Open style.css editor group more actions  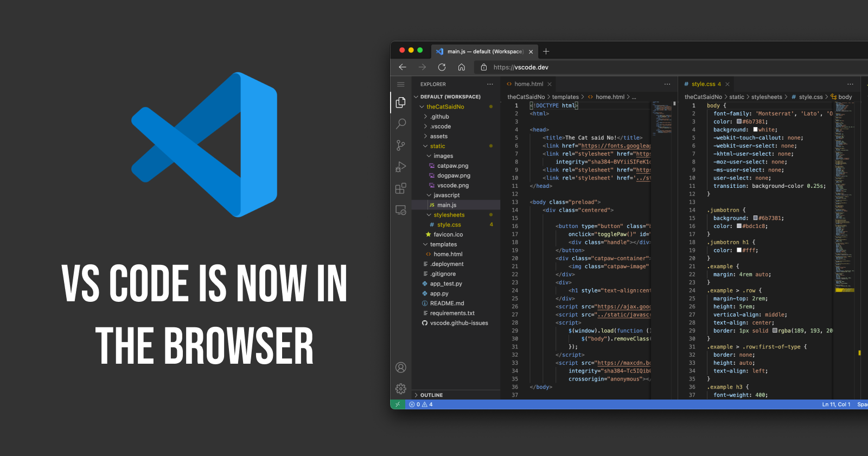(851, 84)
